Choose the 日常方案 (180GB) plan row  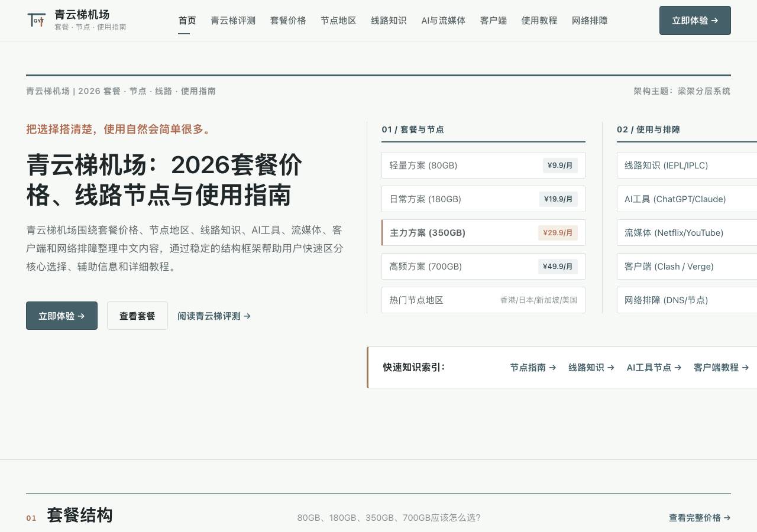click(483, 199)
